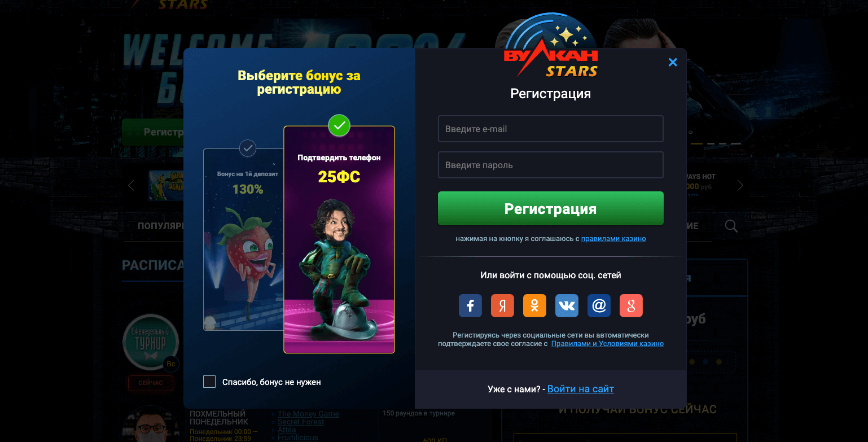Focus the 'Введите e-mail' field
This screenshot has height=442, width=868.
(x=550, y=129)
